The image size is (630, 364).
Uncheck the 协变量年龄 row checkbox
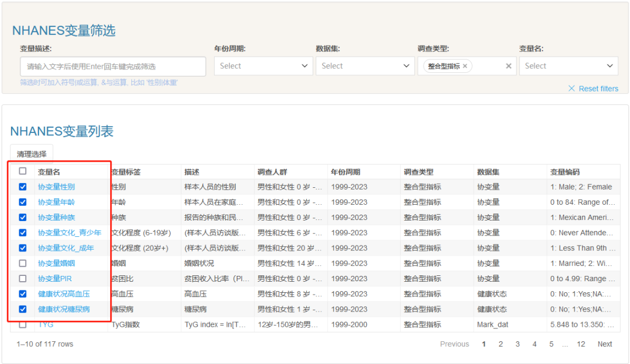(x=23, y=202)
